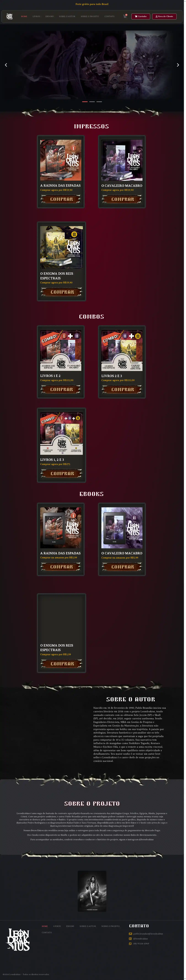Open the Carrinho button

coord(141,16)
